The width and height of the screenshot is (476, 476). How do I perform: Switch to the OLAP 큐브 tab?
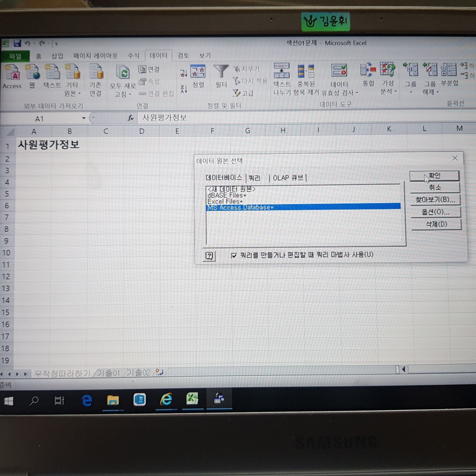[x=288, y=178]
